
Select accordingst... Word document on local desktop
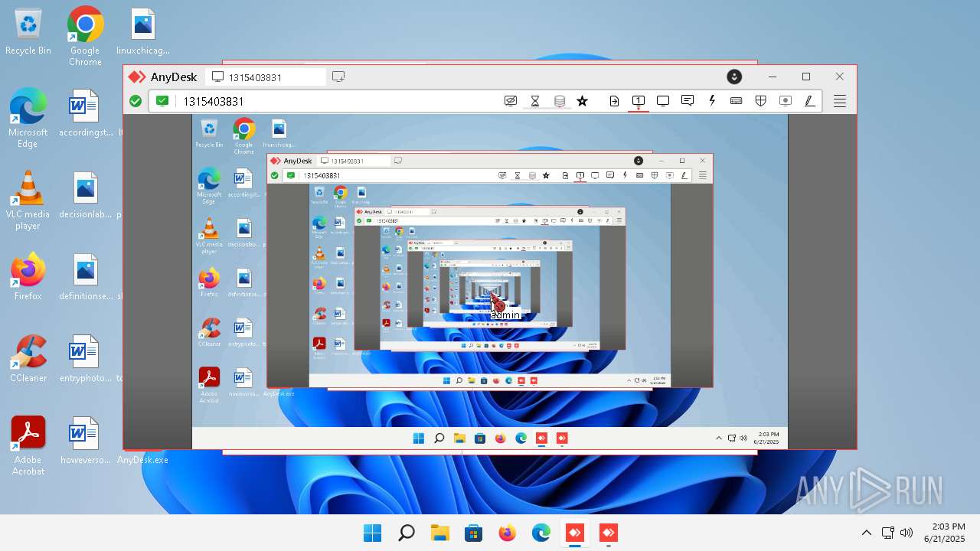point(85,113)
